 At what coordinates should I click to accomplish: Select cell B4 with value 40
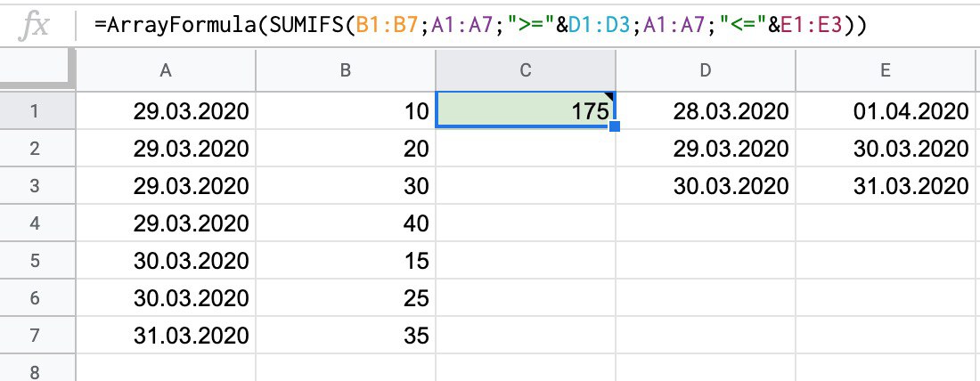pos(346,223)
